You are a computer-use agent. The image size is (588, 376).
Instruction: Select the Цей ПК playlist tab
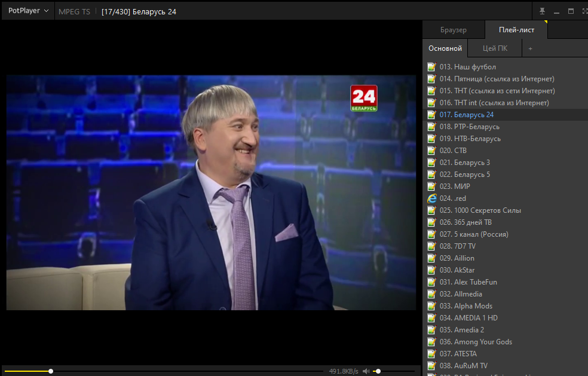tap(495, 48)
